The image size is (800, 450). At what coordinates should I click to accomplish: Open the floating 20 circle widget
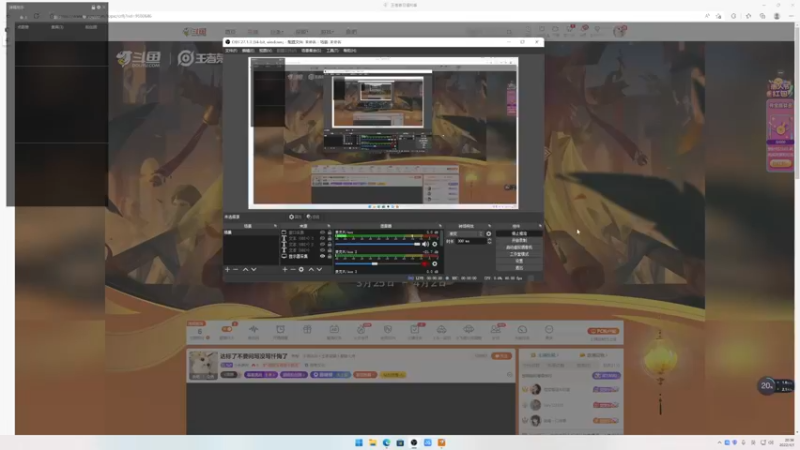[766, 386]
